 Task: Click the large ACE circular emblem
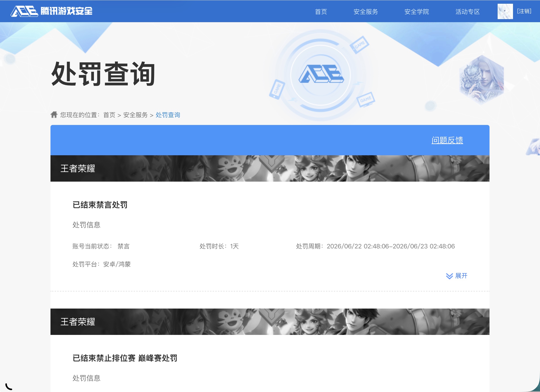(x=321, y=75)
